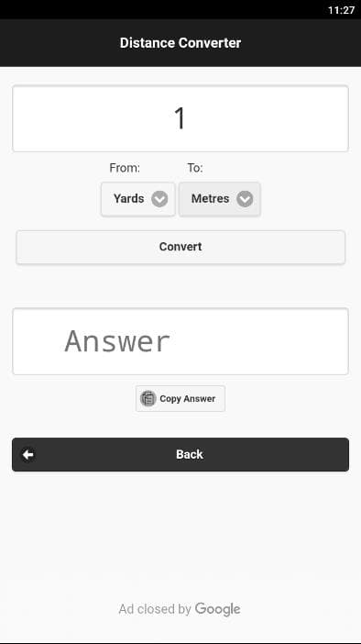Viewport: 361px width, 644px height.
Task: Click the Google logo text
Action: pyautogui.click(x=218, y=609)
